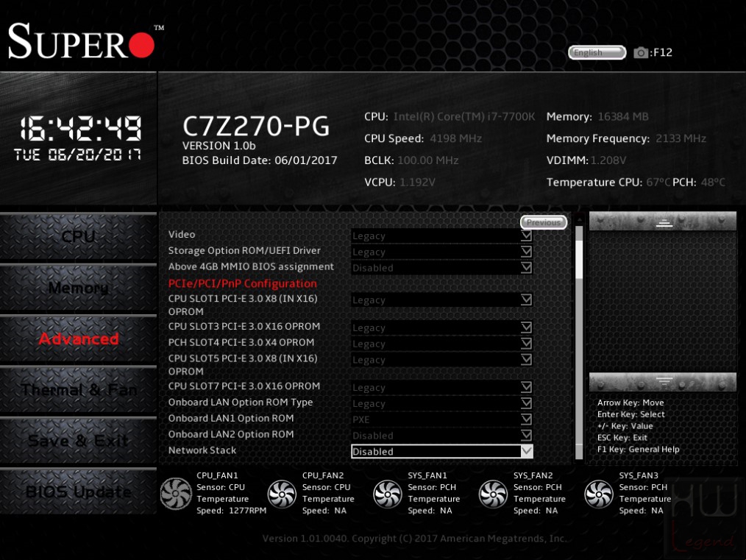746x560 pixels.
Task: Click the Above 4GB MMIO BIOS assignment label
Action: pos(251,266)
